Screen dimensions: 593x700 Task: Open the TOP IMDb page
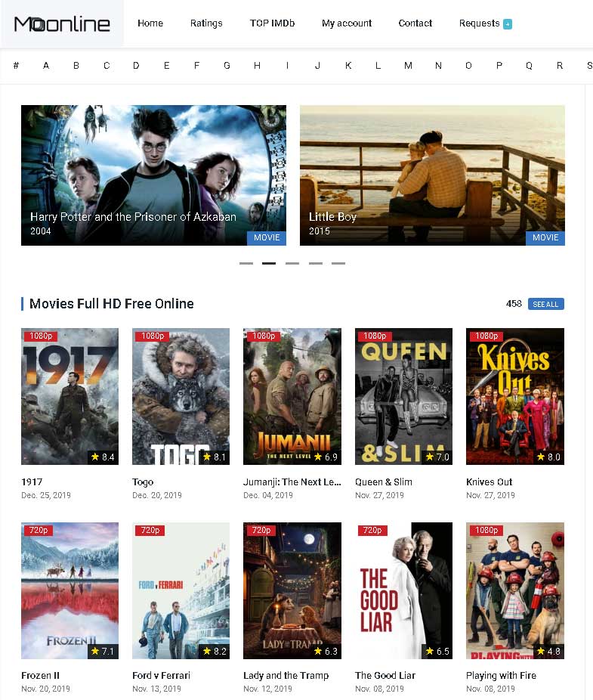[272, 23]
